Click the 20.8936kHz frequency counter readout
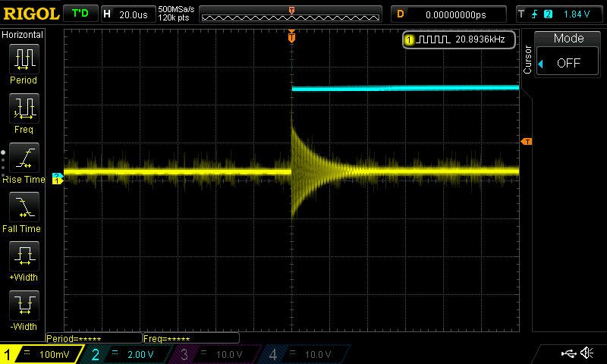607x364 pixels. 459,39
